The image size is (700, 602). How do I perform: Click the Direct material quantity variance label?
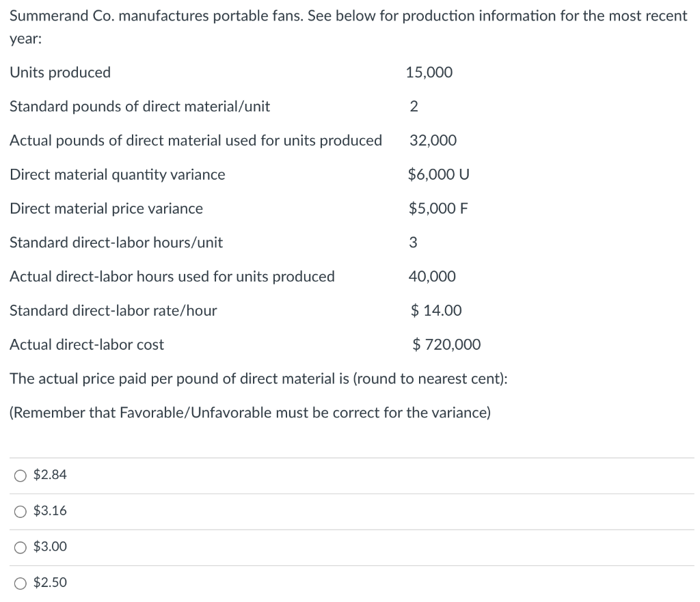pyautogui.click(x=118, y=175)
